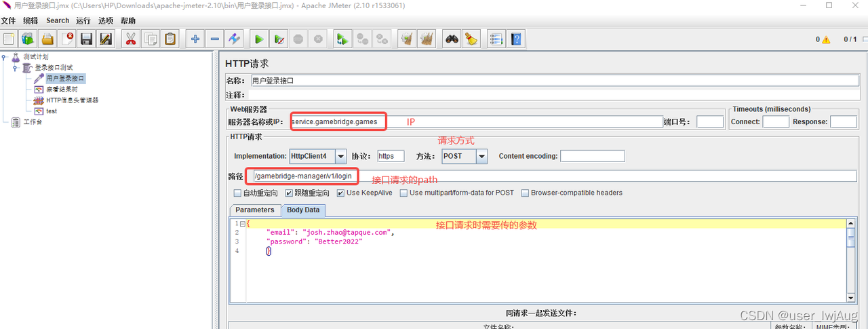Fold the JSON block at line 1
The width and height of the screenshot is (868, 329).
pyautogui.click(x=242, y=223)
